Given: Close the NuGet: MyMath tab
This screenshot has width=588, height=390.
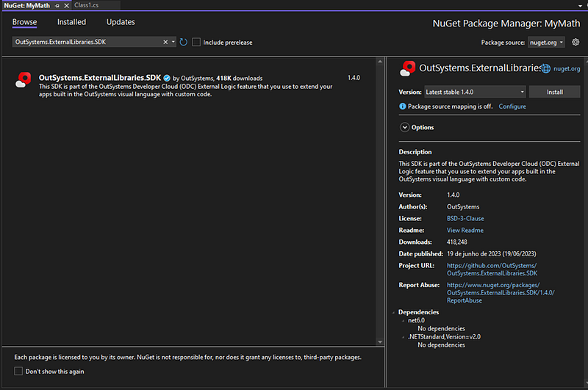Looking at the screenshot, I should point(66,6).
